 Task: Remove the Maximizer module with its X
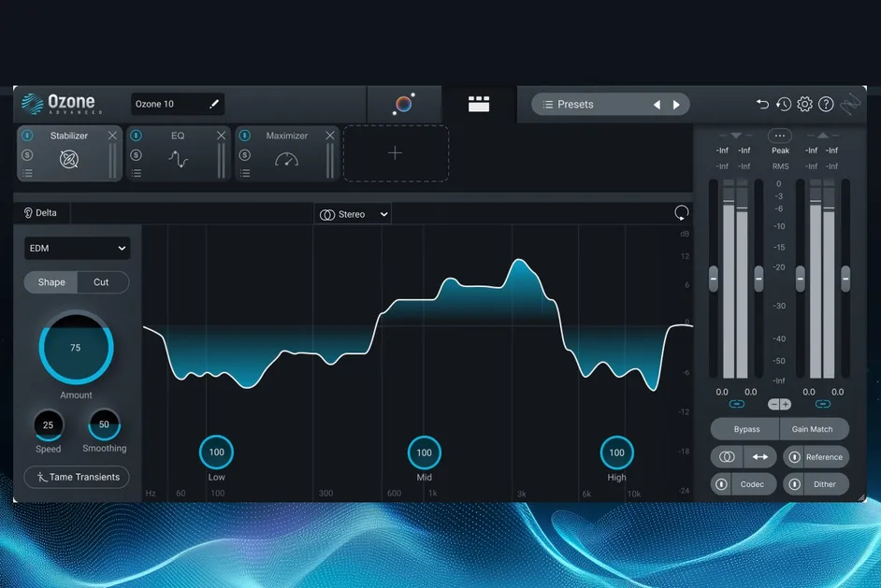pos(330,136)
